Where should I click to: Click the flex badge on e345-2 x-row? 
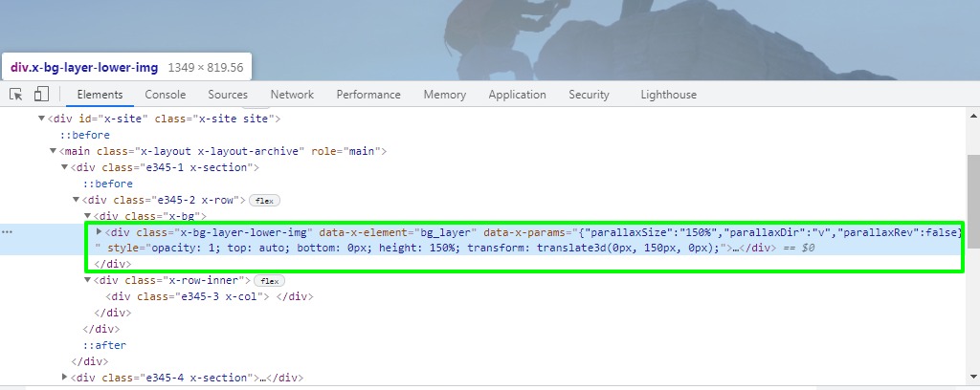click(x=263, y=200)
